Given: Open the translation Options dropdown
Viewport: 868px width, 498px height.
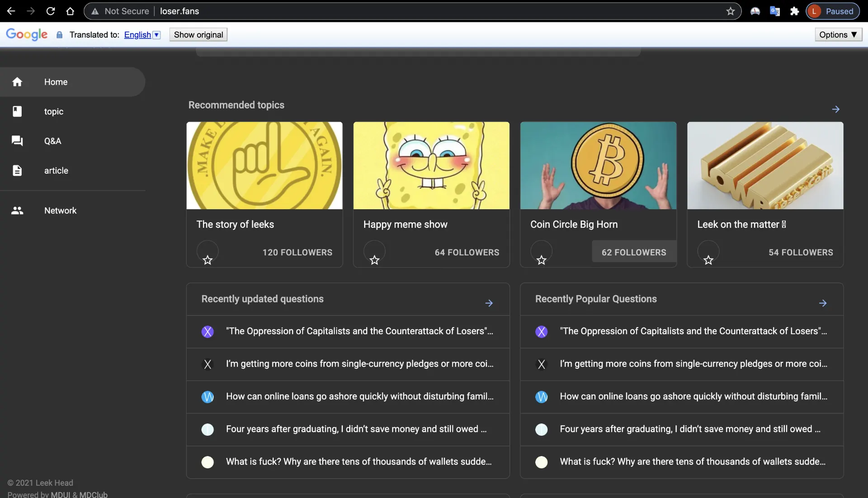Looking at the screenshot, I should pyautogui.click(x=838, y=35).
